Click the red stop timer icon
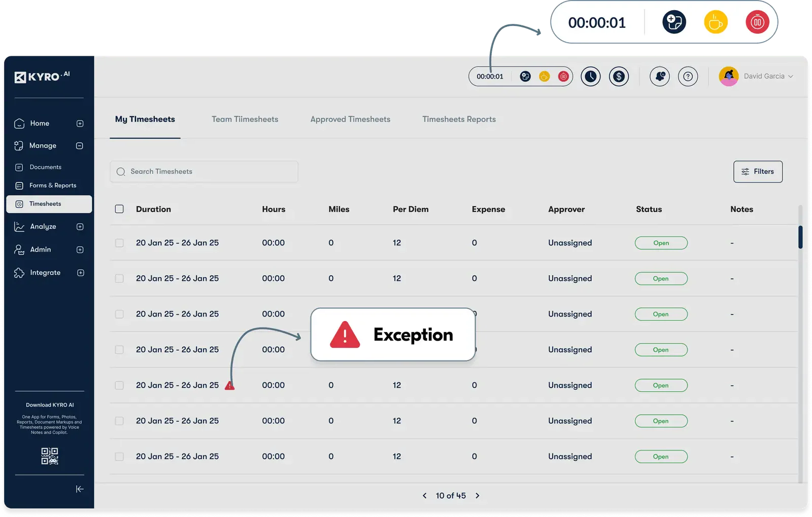This screenshot has height=517, width=812. coord(563,77)
